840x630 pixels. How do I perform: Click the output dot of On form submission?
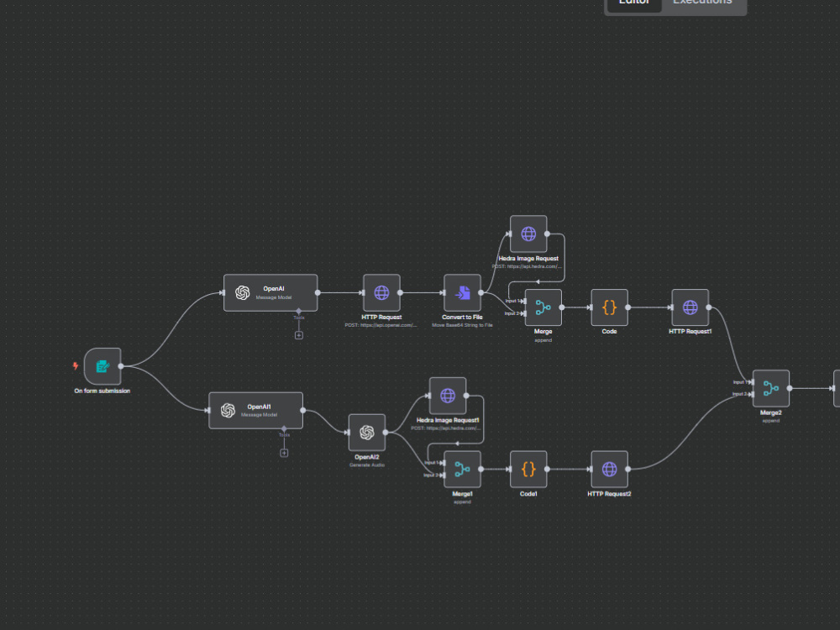pyautogui.click(x=121, y=366)
